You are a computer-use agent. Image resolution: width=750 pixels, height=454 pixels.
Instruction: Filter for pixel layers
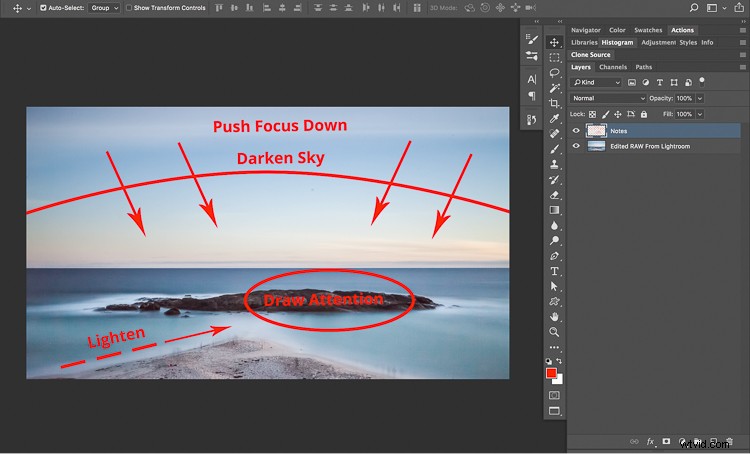[632, 82]
